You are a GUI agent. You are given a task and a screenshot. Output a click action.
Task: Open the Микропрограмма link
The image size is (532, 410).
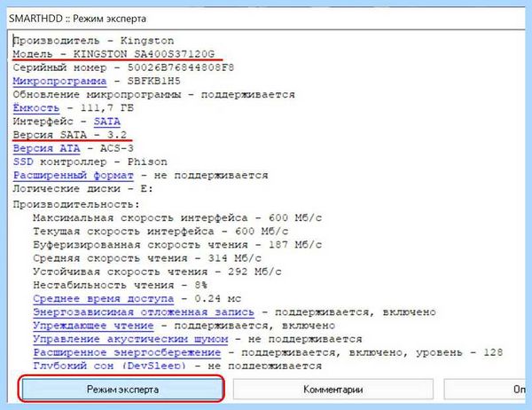[x=59, y=81]
